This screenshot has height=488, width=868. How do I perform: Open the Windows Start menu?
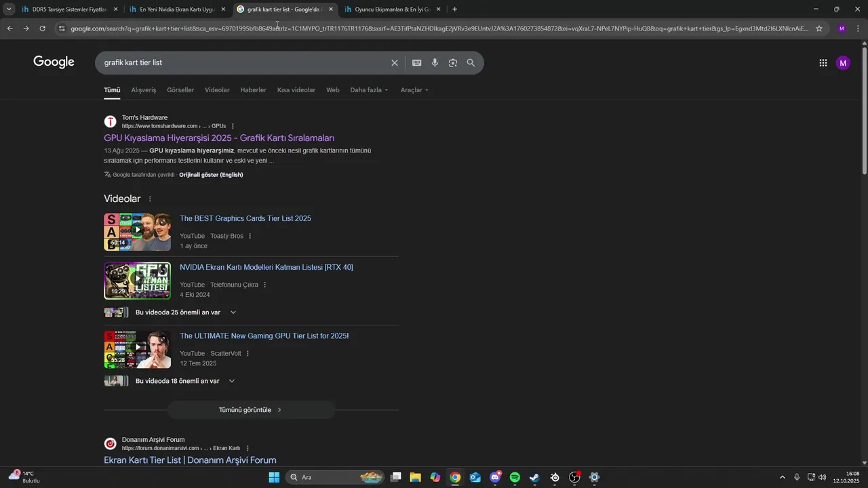pos(274,477)
